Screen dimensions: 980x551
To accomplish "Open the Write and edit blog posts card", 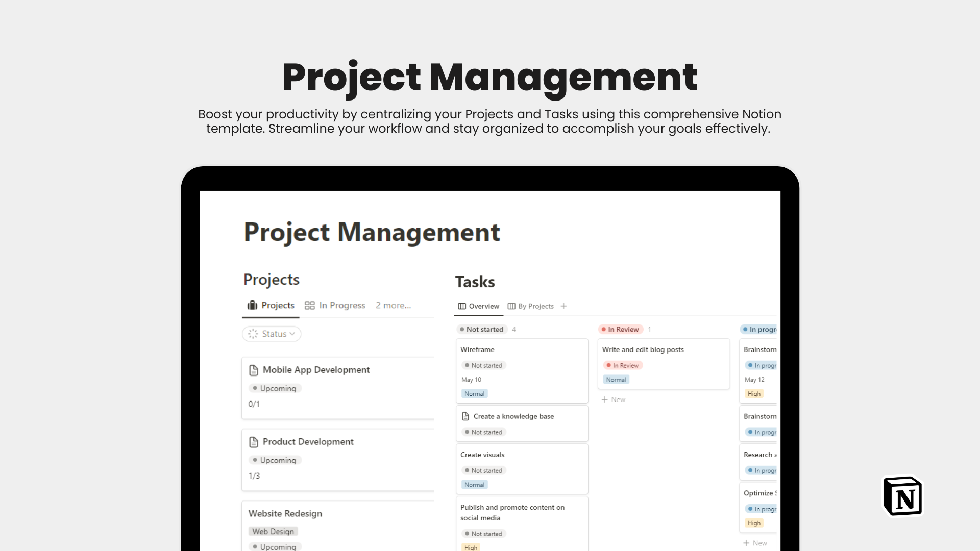I will pyautogui.click(x=664, y=364).
